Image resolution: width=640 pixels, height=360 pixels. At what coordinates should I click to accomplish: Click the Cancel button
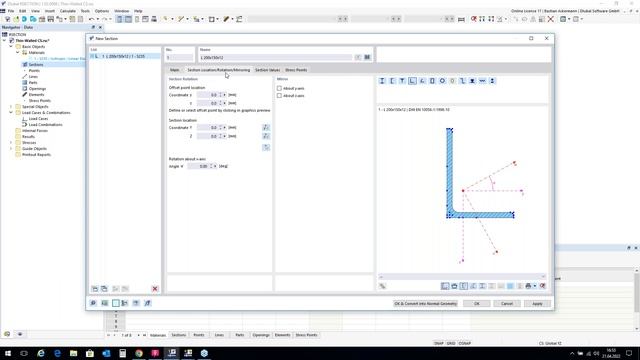507,304
